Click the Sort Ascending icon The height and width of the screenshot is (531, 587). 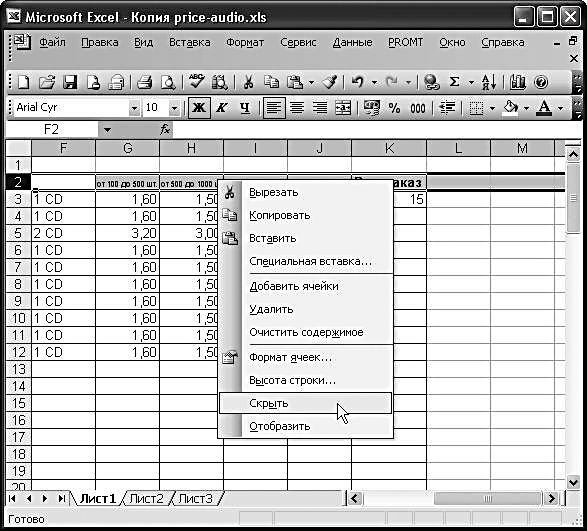coord(489,82)
